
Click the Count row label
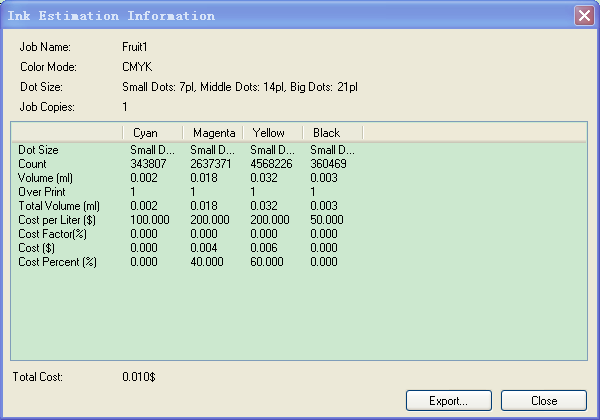(x=31, y=161)
